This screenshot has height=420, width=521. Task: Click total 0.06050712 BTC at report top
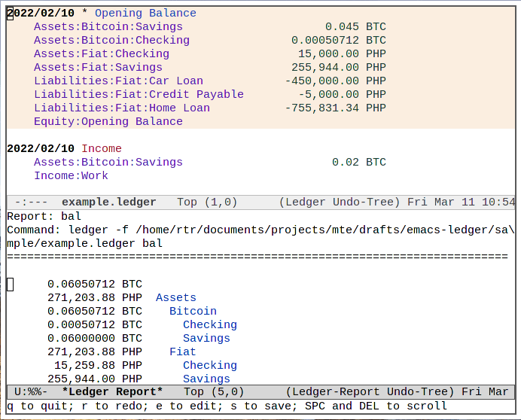[95, 284]
